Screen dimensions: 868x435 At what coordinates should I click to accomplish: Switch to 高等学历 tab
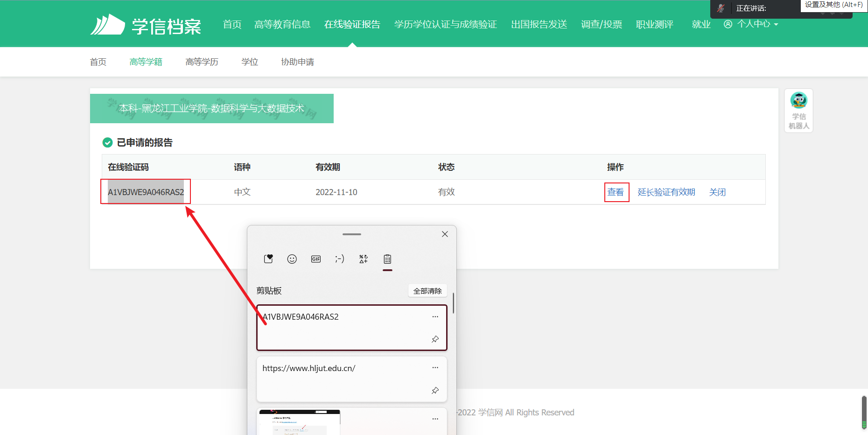(202, 62)
